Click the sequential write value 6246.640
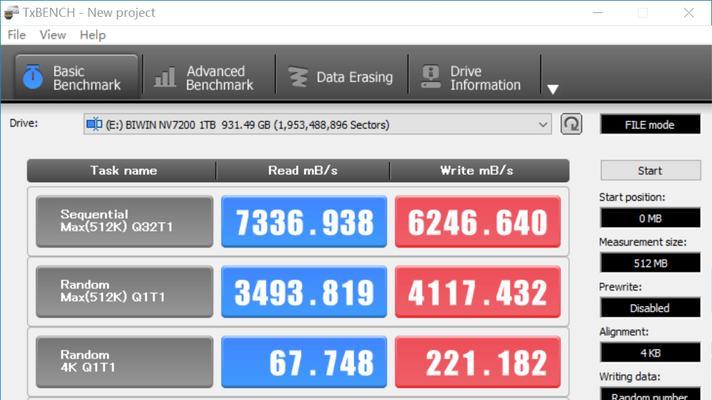Screen dimensions: 712x400 (478, 222)
